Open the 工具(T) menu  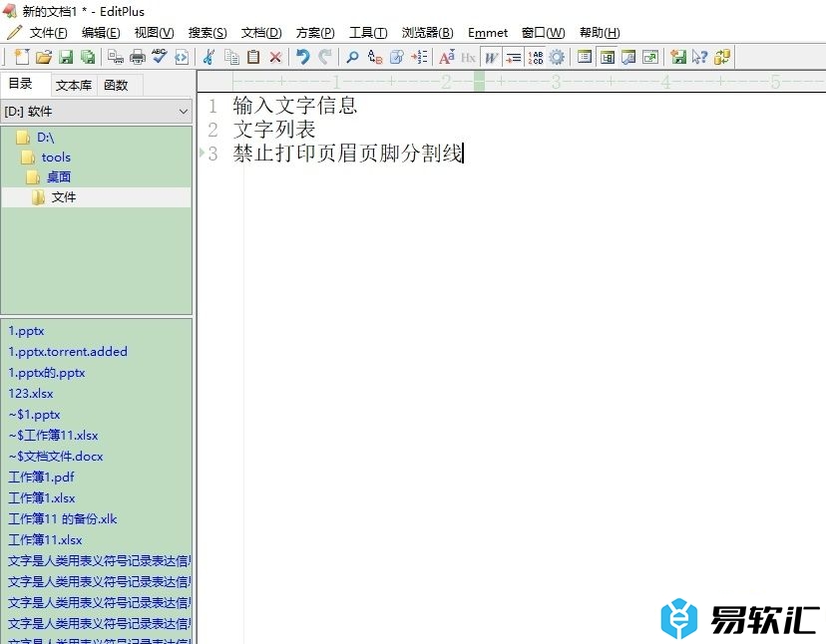click(x=368, y=33)
